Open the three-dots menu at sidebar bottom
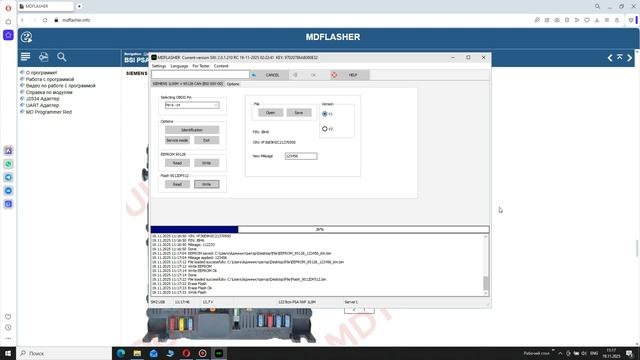The image size is (640, 360). click(8, 338)
